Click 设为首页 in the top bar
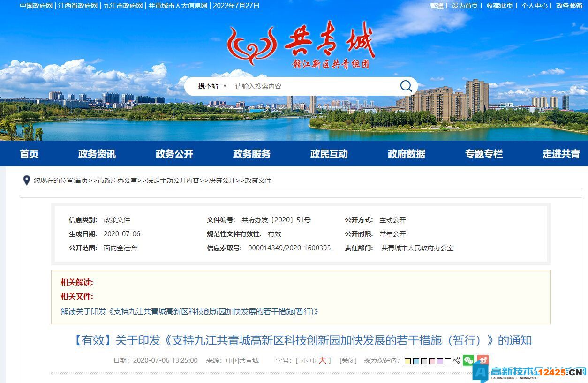Screen dimensions: 588x383 coord(465,6)
